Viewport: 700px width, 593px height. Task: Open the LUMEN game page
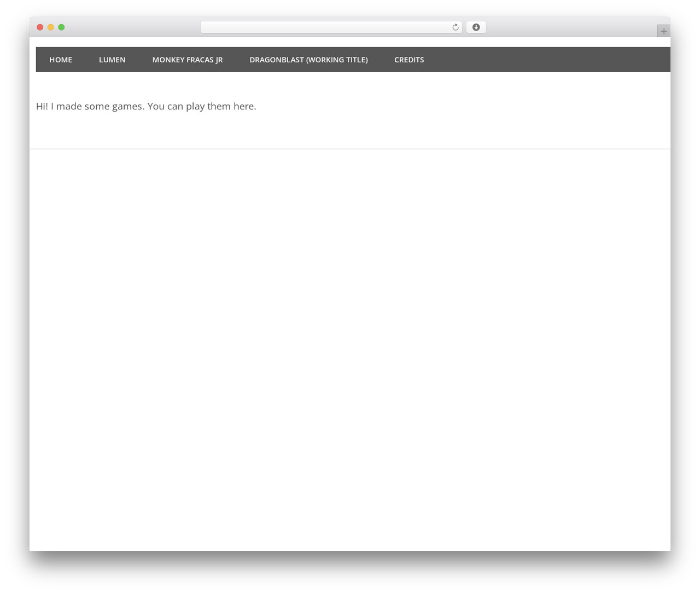112,60
